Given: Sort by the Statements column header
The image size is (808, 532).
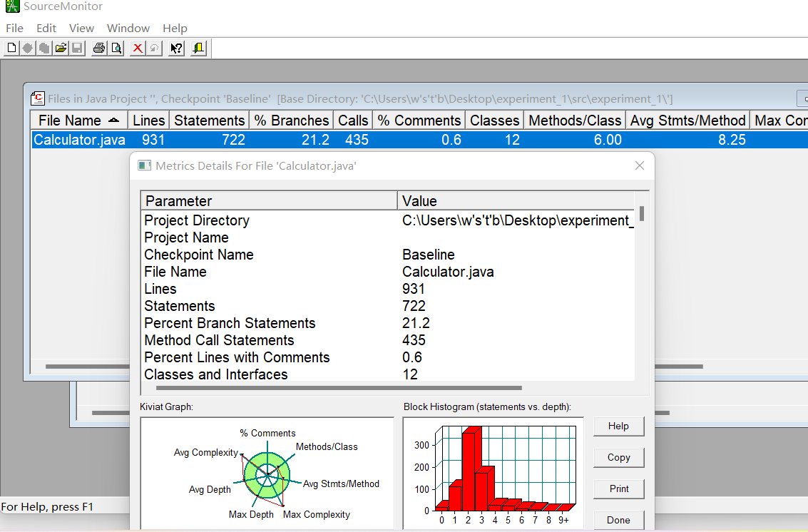Looking at the screenshot, I should (209, 120).
